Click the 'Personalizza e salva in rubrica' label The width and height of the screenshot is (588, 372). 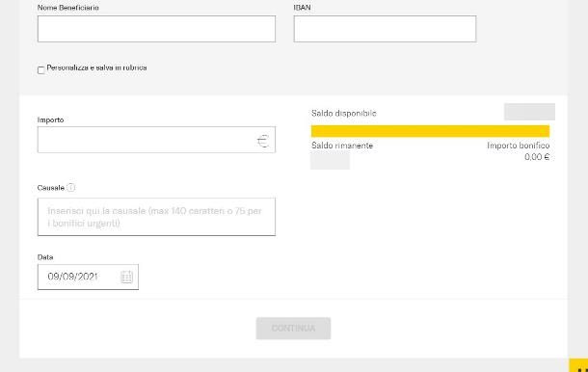96,67
